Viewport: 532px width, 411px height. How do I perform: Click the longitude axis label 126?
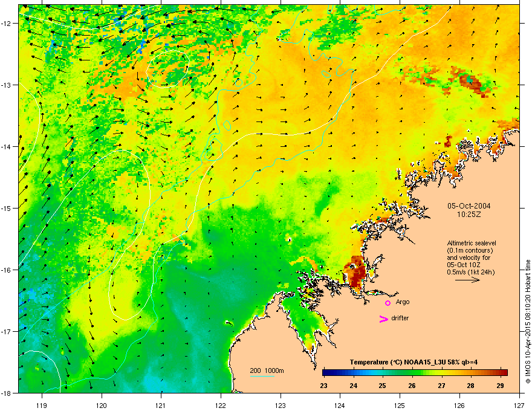(x=459, y=405)
